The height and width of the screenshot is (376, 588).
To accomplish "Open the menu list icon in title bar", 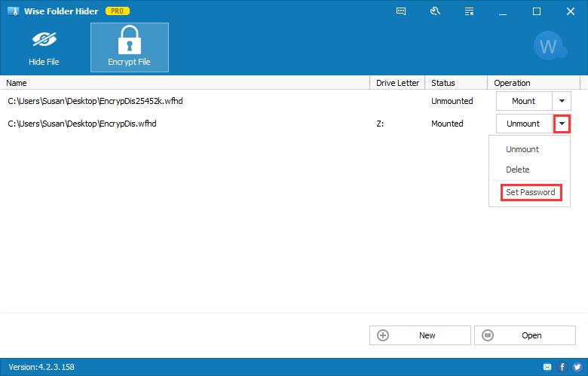I will 469,11.
